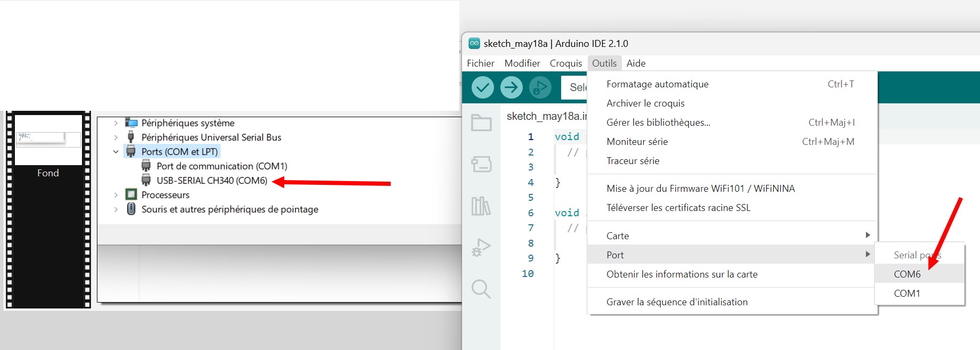Click the mouse icon for Souris devices

click(131, 209)
